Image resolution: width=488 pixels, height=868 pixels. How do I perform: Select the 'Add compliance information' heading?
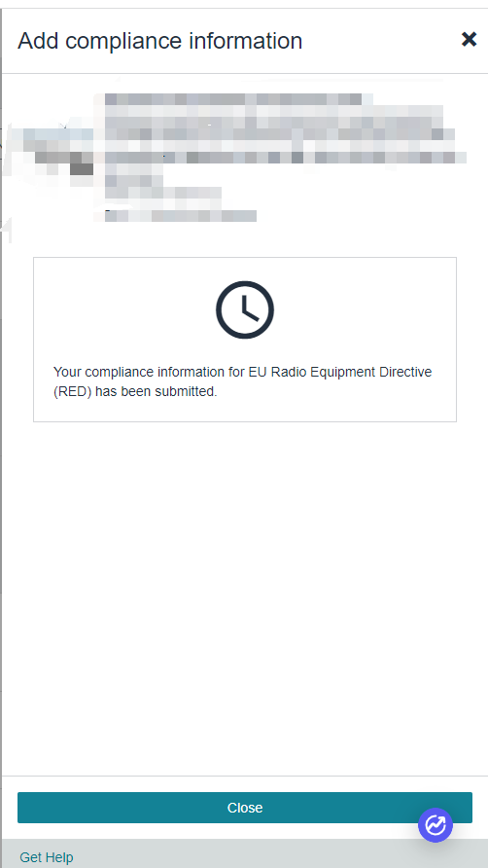(159, 41)
